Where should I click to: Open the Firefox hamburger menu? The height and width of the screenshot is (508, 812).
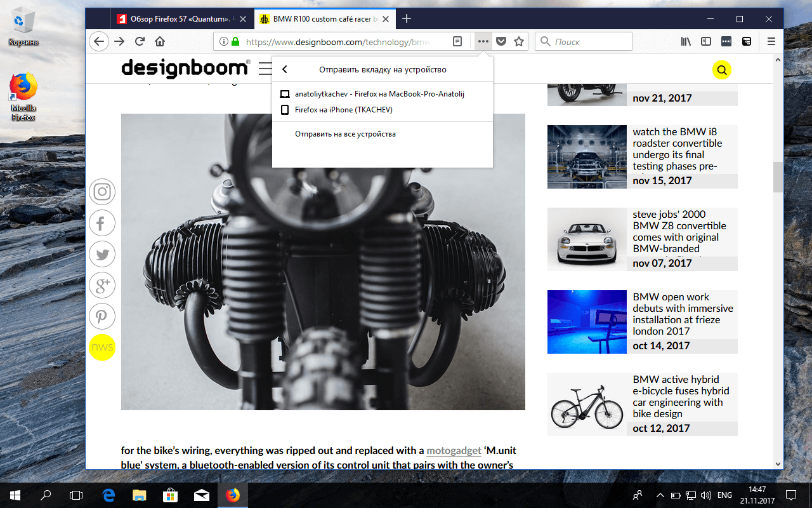pyautogui.click(x=771, y=41)
